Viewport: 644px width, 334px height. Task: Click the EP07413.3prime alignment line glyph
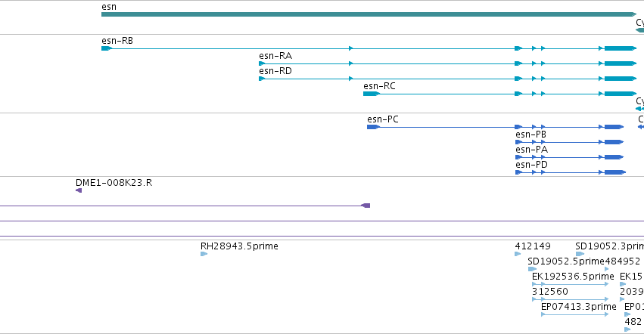click(x=575, y=314)
